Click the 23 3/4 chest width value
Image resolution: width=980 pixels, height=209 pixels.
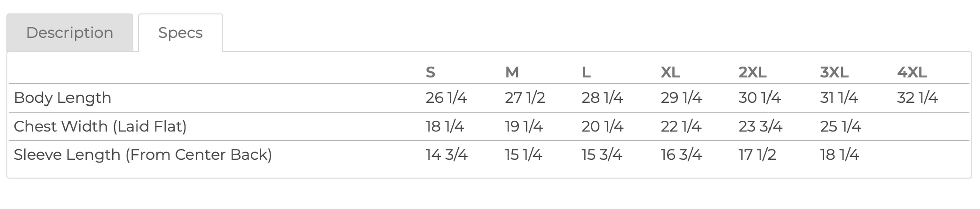760,126
